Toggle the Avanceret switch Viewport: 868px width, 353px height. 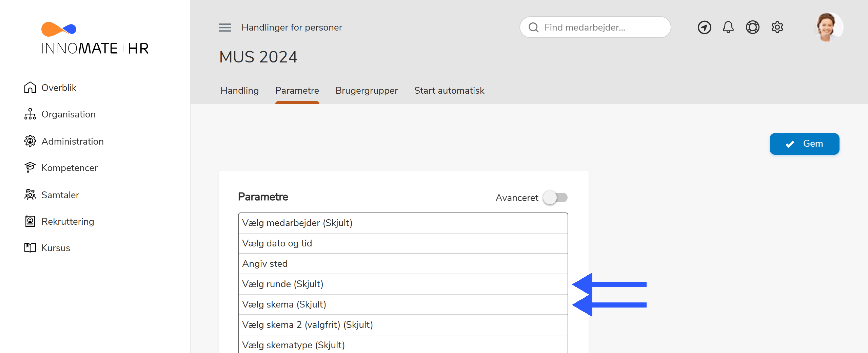[x=555, y=198]
